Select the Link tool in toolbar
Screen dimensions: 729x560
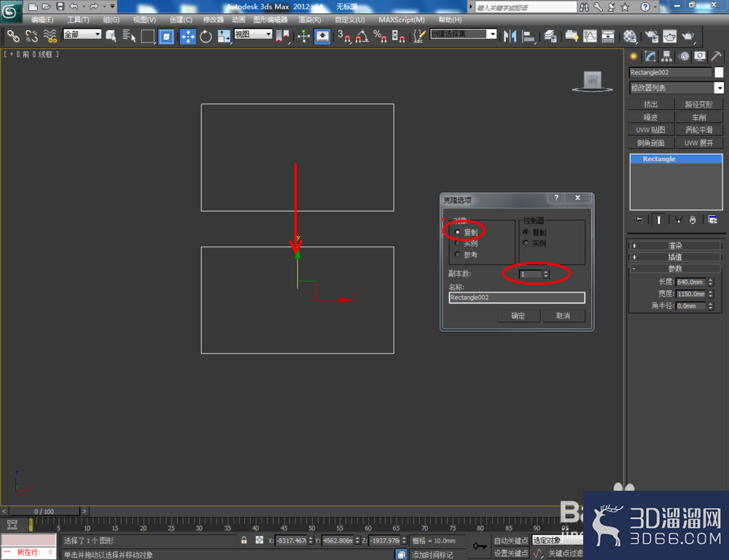[x=12, y=36]
